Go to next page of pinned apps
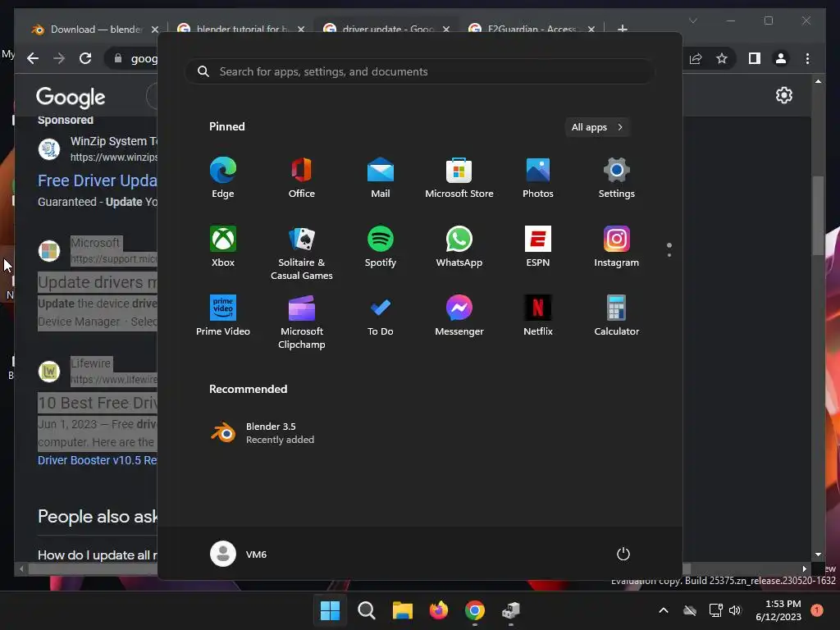The width and height of the screenshot is (840, 630). (669, 254)
